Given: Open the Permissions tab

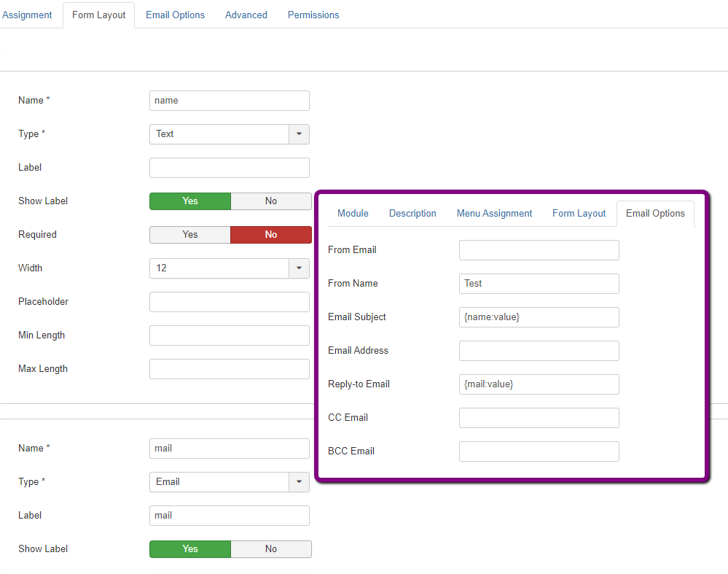Looking at the screenshot, I should pos(313,15).
